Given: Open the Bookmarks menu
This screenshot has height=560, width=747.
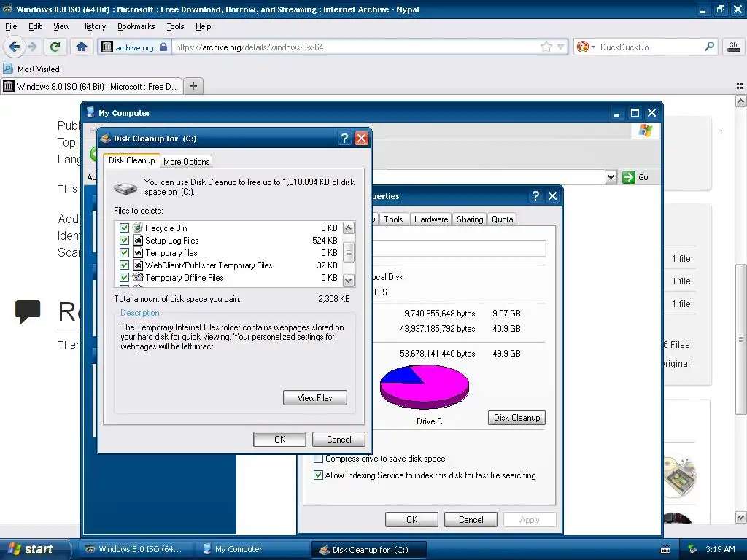Looking at the screenshot, I should pyautogui.click(x=136, y=26).
